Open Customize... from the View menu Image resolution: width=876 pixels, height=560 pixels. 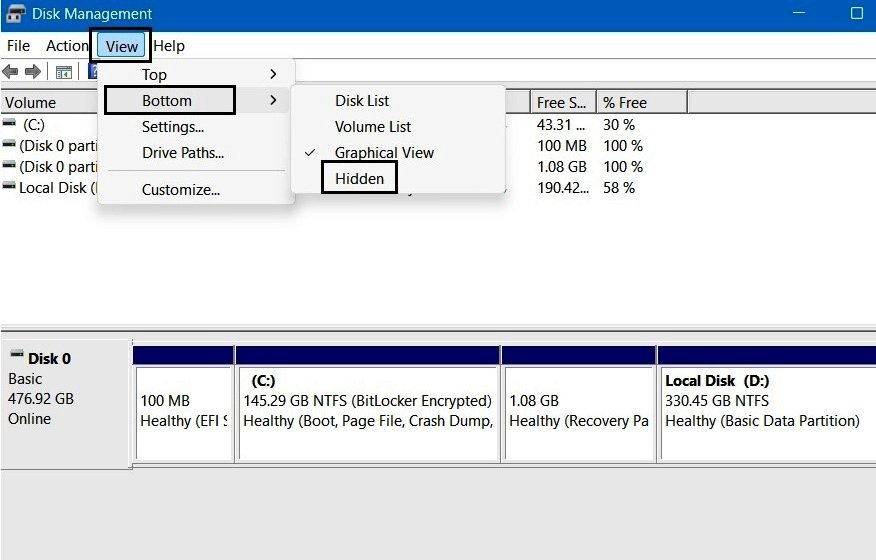pos(196,189)
